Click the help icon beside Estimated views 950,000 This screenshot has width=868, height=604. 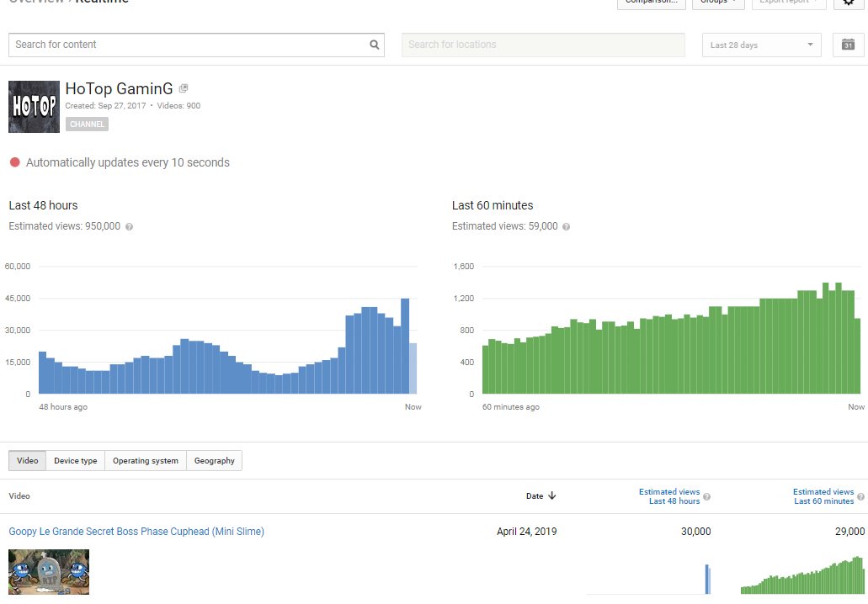pos(129,227)
